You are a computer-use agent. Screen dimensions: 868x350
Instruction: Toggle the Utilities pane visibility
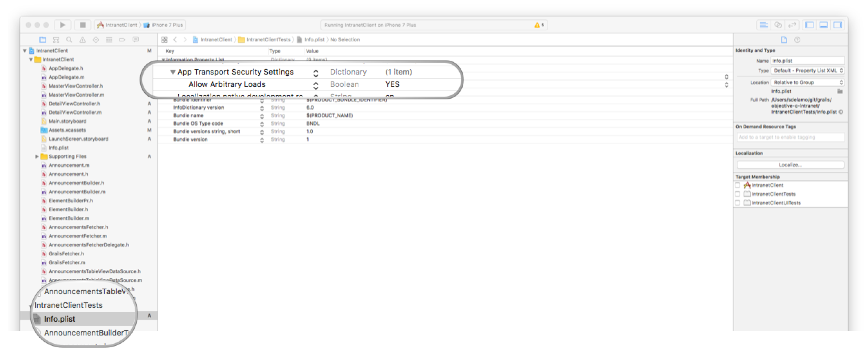point(837,25)
